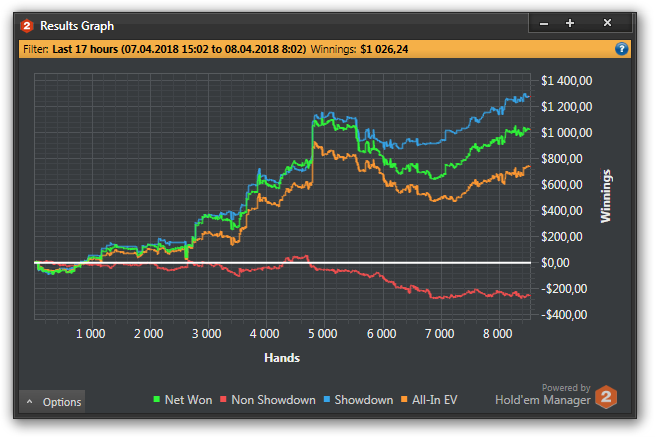Click the blue Showdown color square

(x=327, y=399)
